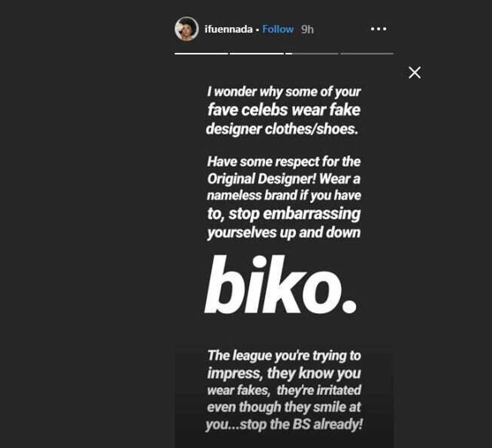The height and width of the screenshot is (448, 492).
Task: Click the ellipsis icon to report the story
Action: [x=379, y=29]
